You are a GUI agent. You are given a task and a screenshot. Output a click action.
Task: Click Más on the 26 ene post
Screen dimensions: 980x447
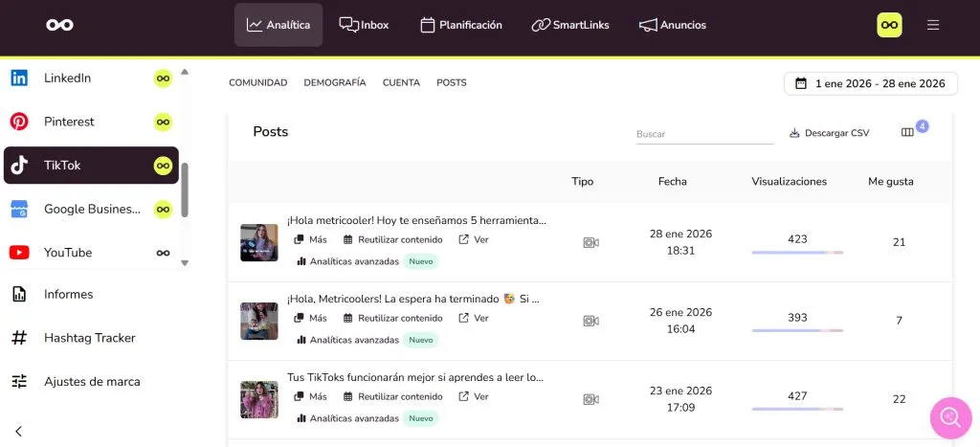(311, 318)
